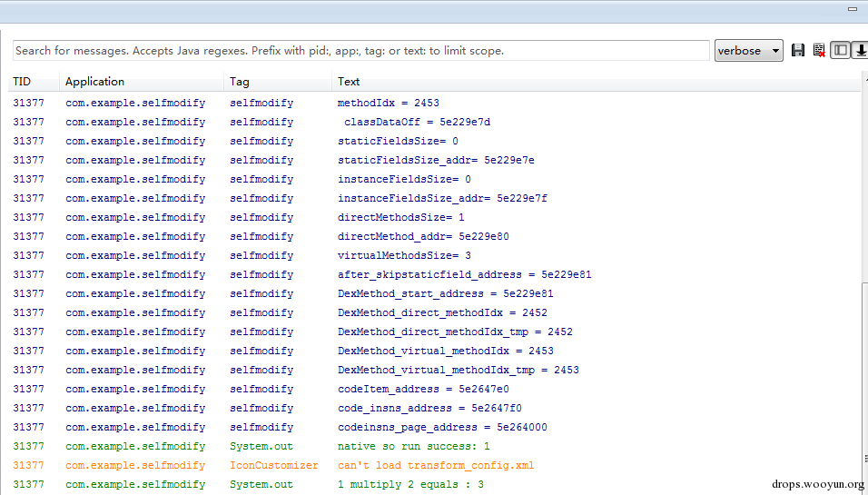Select 'staticFieldsSize_addr= 5e229e7e' message
Screen dimensions: 868x495
436,160
